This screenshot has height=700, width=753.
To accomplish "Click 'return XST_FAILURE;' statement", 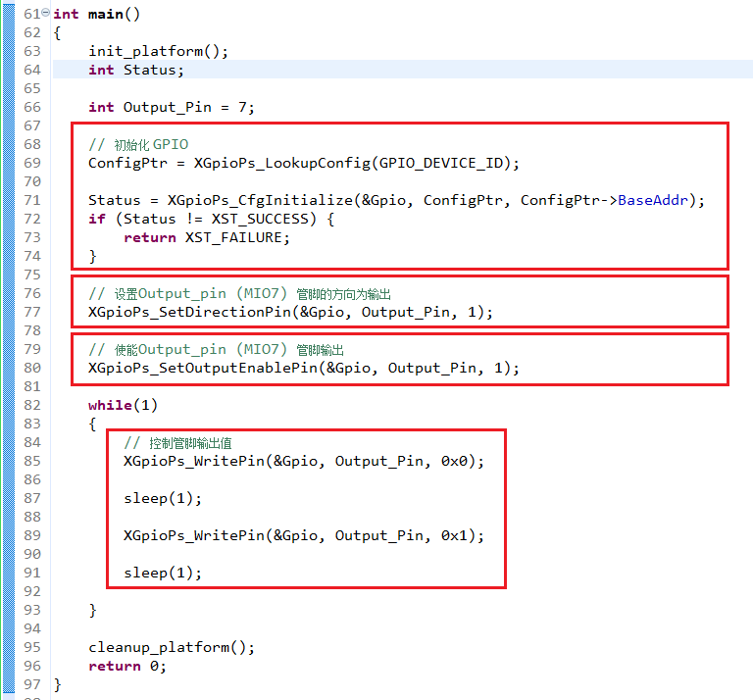I will [207, 237].
